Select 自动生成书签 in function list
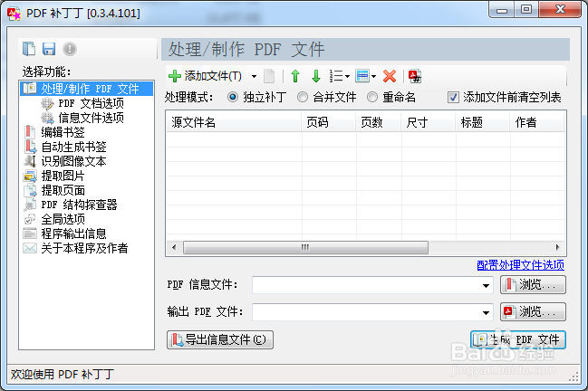Viewport: 588px width, 391px height. tap(73, 147)
